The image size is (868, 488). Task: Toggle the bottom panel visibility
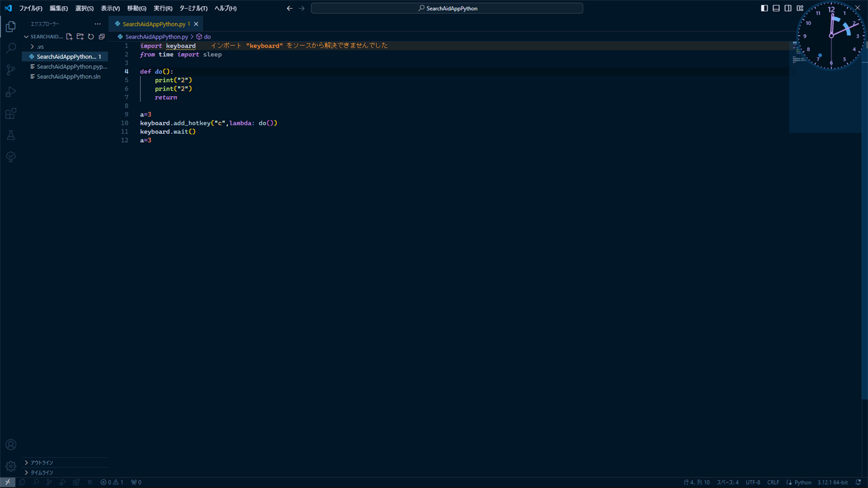point(776,8)
